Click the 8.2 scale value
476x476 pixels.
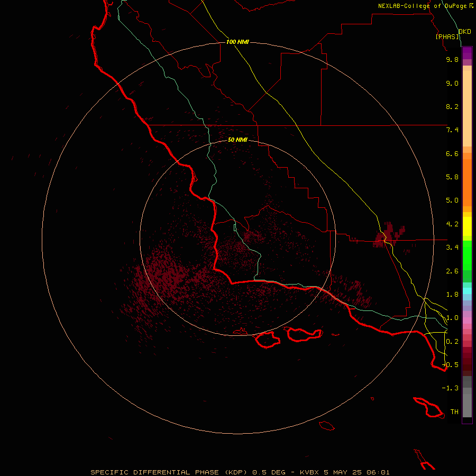click(x=452, y=106)
